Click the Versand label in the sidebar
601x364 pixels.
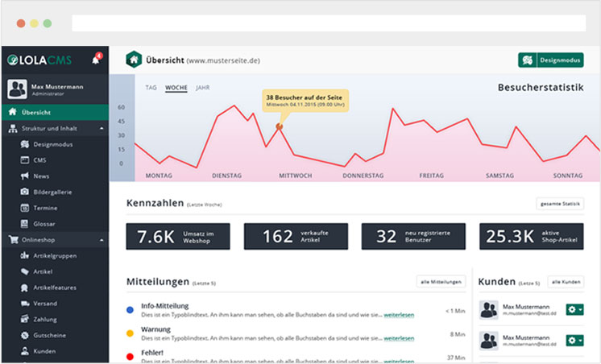45,304
